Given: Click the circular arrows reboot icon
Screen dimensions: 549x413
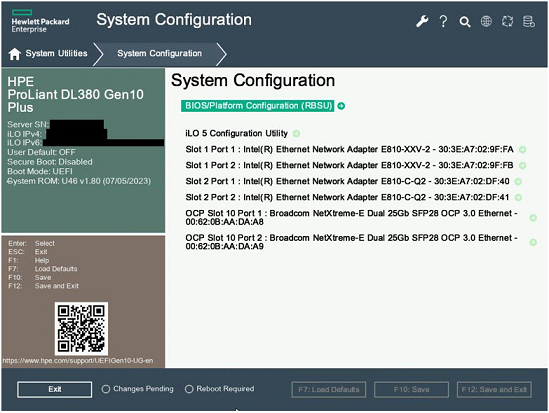Looking at the screenshot, I should (x=507, y=21).
